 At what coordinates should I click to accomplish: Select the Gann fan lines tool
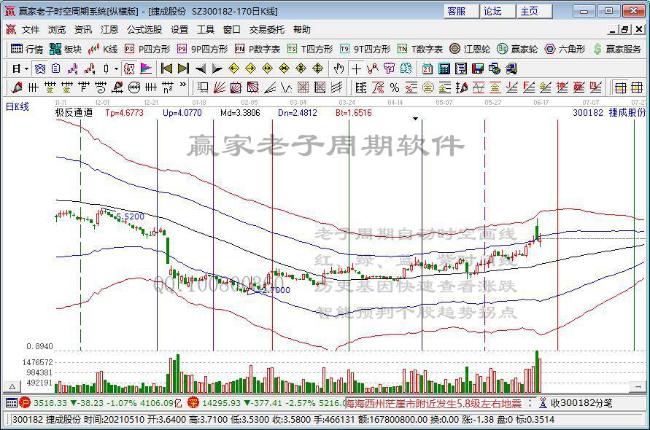(218, 87)
